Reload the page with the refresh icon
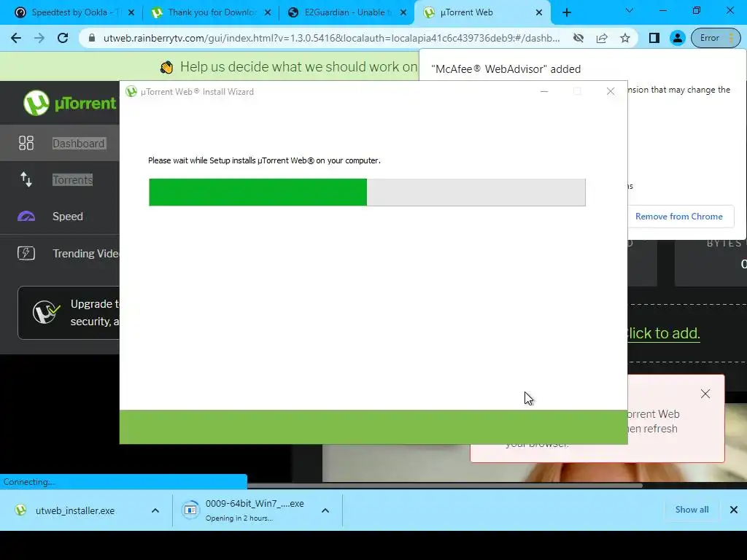Image resolution: width=747 pixels, height=560 pixels. [x=63, y=38]
